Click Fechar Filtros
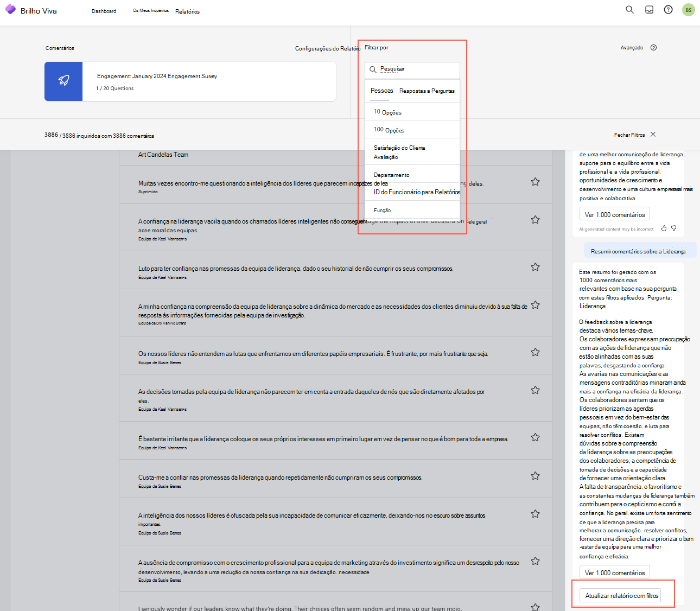 click(629, 135)
